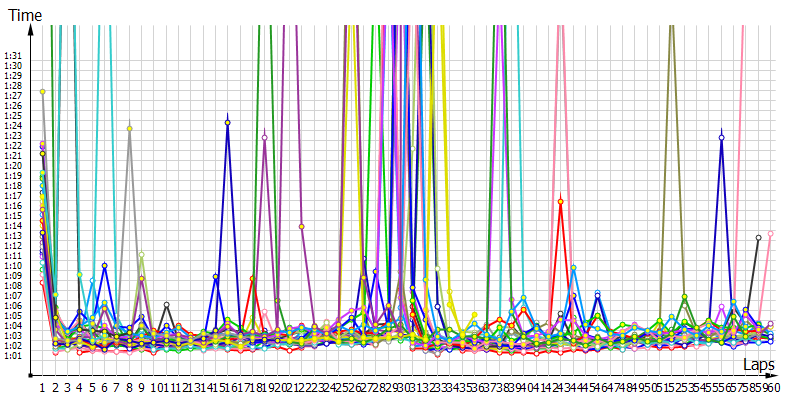800x400 pixels.
Task: Click the blue data point at 1:10 on lap 6
Action: click(104, 266)
